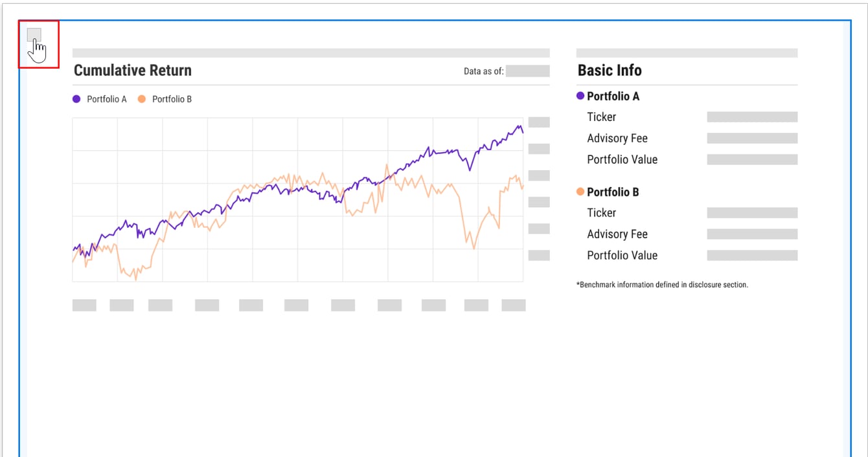Screen dimensions: 868x457
Task: Select the 'Ticker' label under Portfolio B
Action: 602,213
